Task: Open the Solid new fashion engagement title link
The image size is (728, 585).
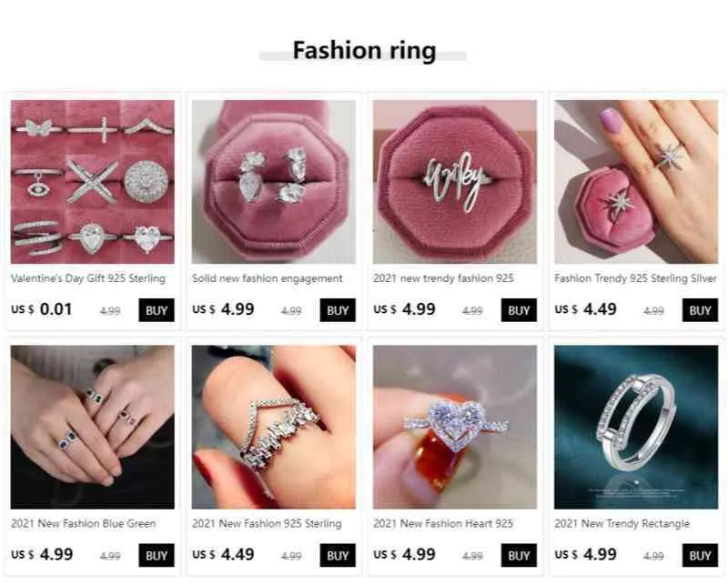Action: click(267, 278)
